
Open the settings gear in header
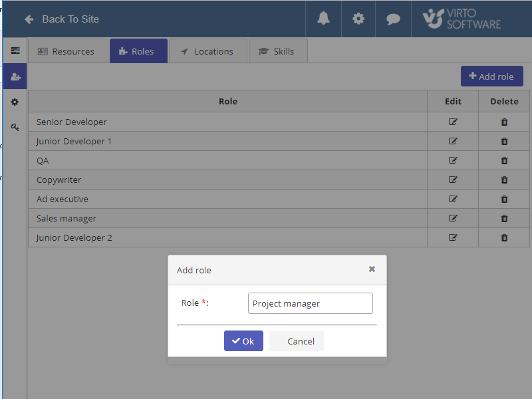tap(358, 19)
